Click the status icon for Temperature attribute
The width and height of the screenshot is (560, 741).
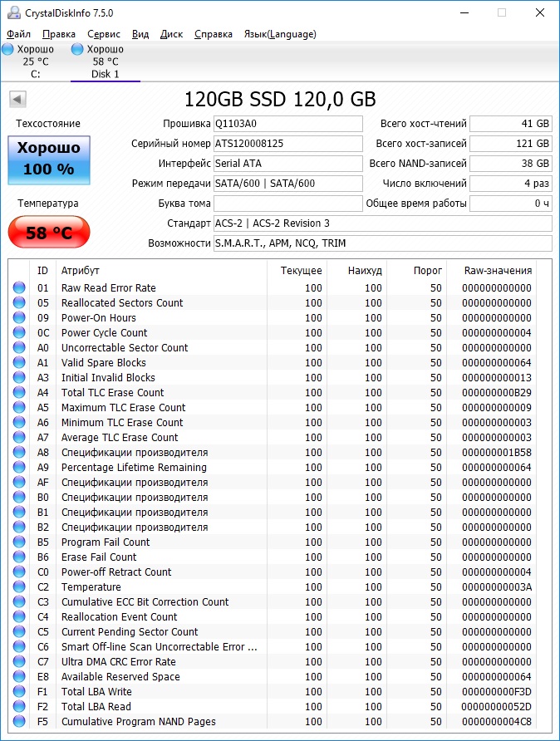click(19, 586)
